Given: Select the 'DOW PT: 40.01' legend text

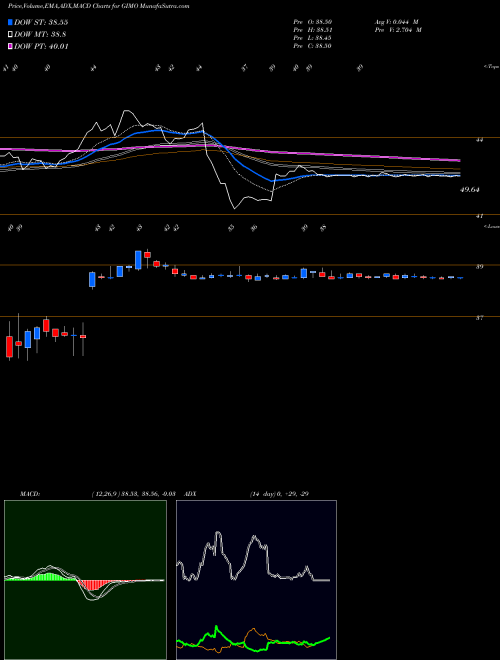Looking at the screenshot, I should coord(41,46).
